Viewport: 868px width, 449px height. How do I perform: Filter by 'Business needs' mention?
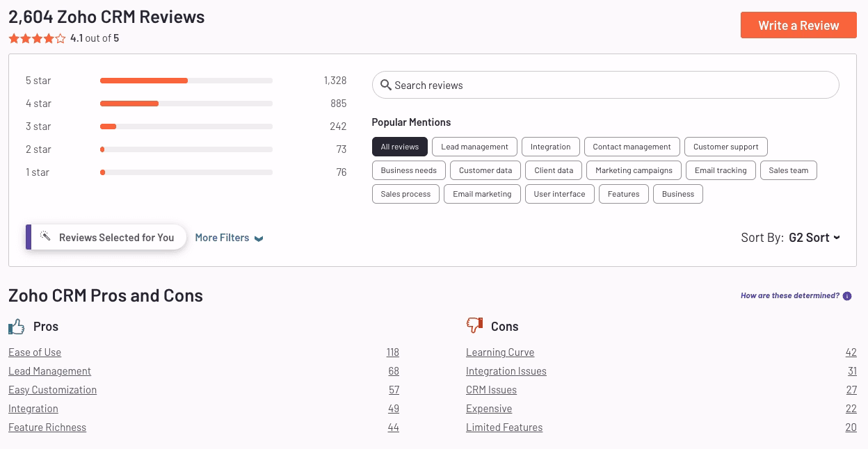409,170
